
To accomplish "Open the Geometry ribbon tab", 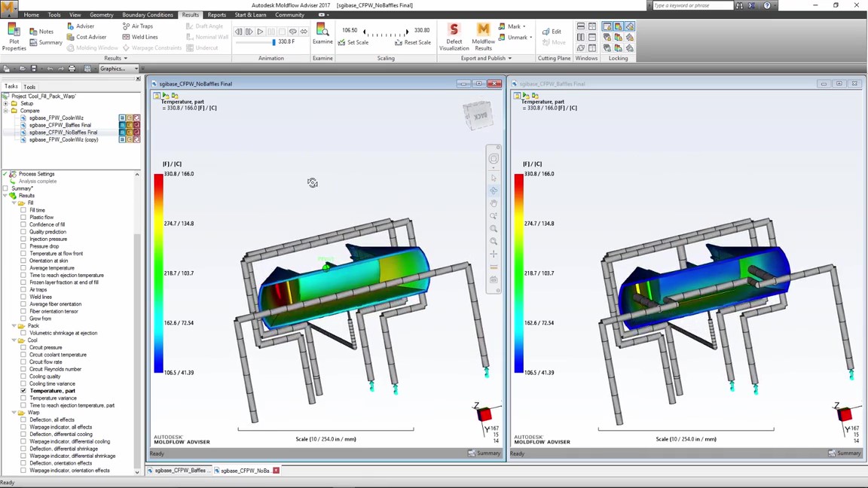I will [101, 15].
